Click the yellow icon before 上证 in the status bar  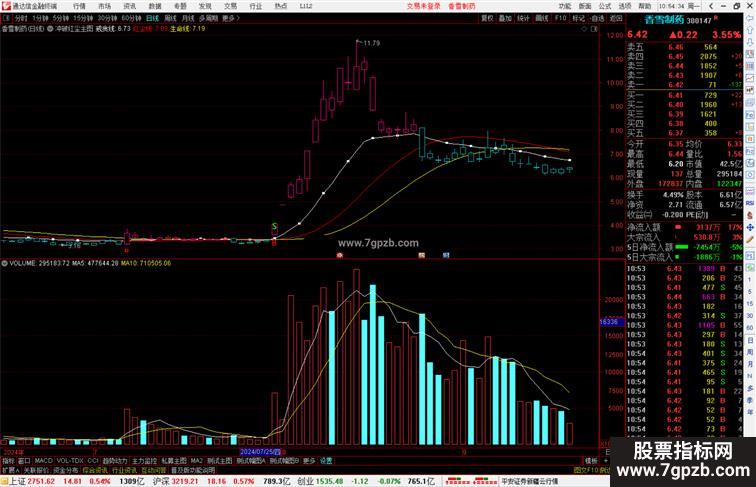pyautogui.click(x=4, y=481)
